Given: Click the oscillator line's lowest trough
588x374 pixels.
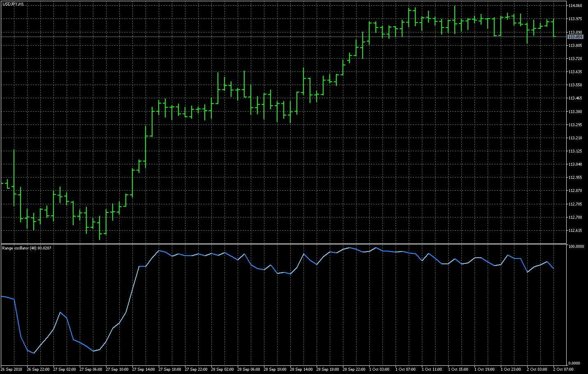Looking at the screenshot, I should click(34, 353).
